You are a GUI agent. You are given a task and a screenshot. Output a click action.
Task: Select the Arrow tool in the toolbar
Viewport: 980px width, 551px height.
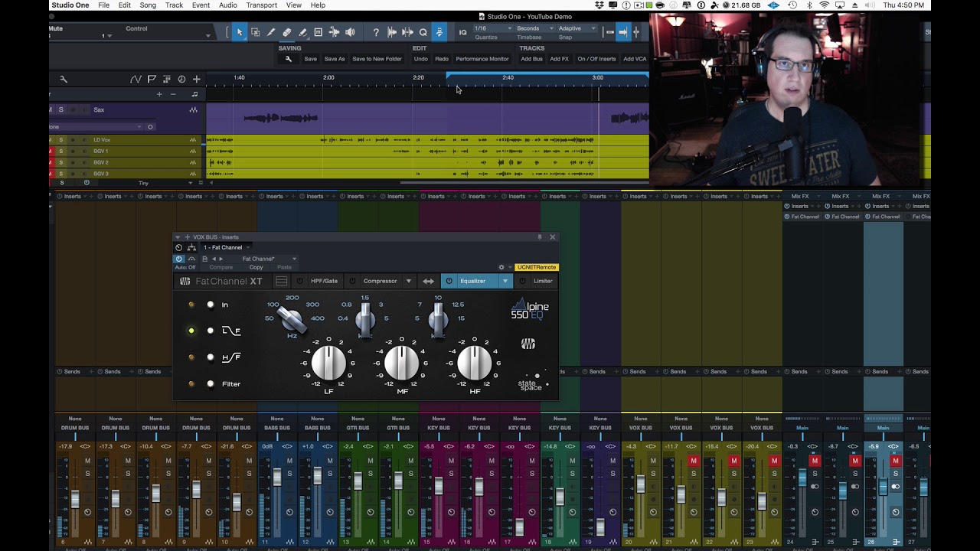pyautogui.click(x=240, y=32)
